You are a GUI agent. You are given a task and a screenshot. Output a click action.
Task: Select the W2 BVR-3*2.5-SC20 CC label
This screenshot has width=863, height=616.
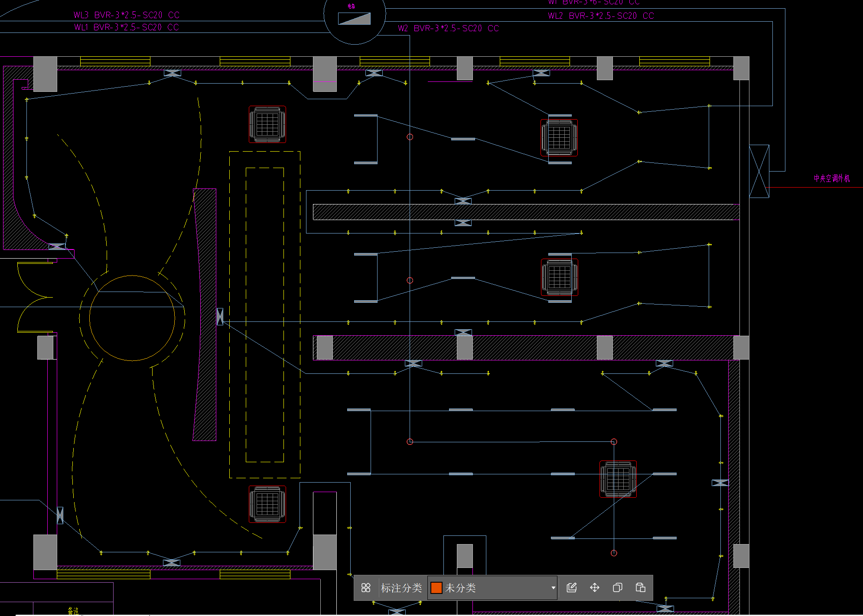[x=449, y=29]
